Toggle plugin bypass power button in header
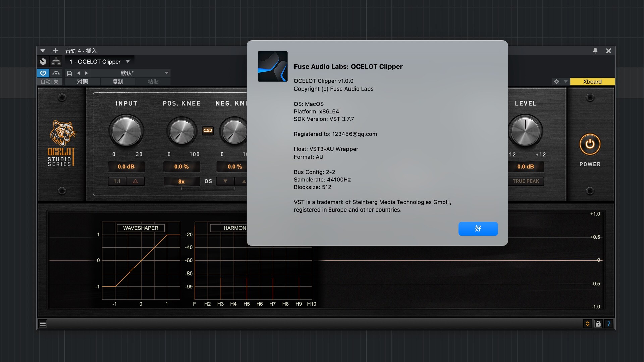 click(43, 73)
